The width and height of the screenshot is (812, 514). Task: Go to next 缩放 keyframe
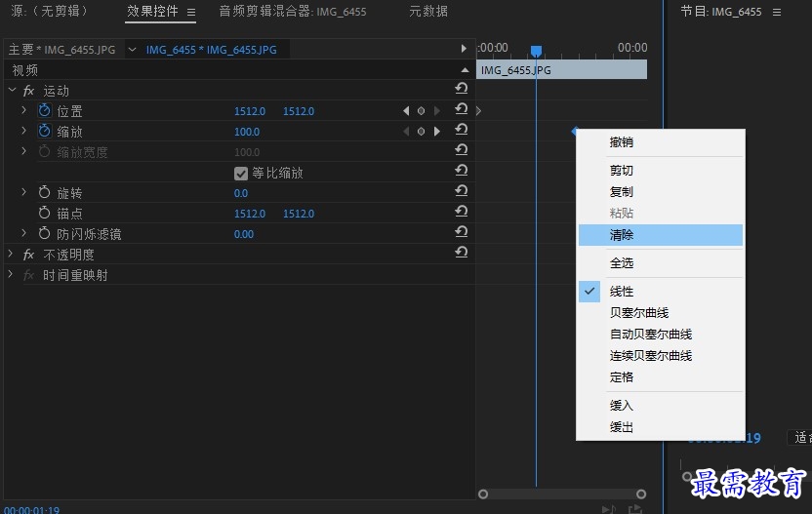[x=436, y=132]
